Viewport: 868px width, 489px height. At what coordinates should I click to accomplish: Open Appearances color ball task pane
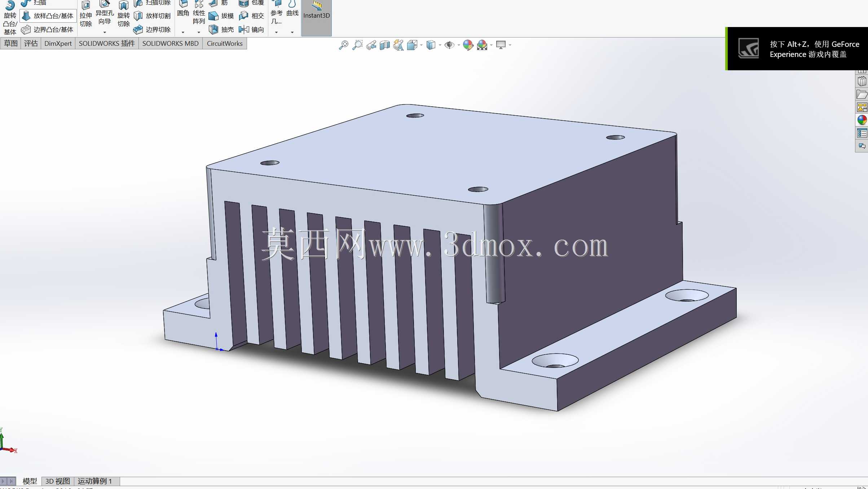[x=862, y=120]
